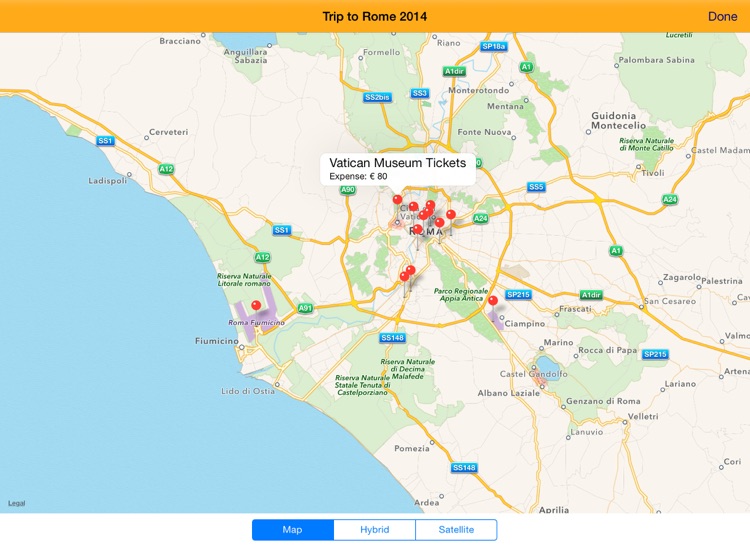
Task: Click the Frascati town label
Action: [575, 309]
